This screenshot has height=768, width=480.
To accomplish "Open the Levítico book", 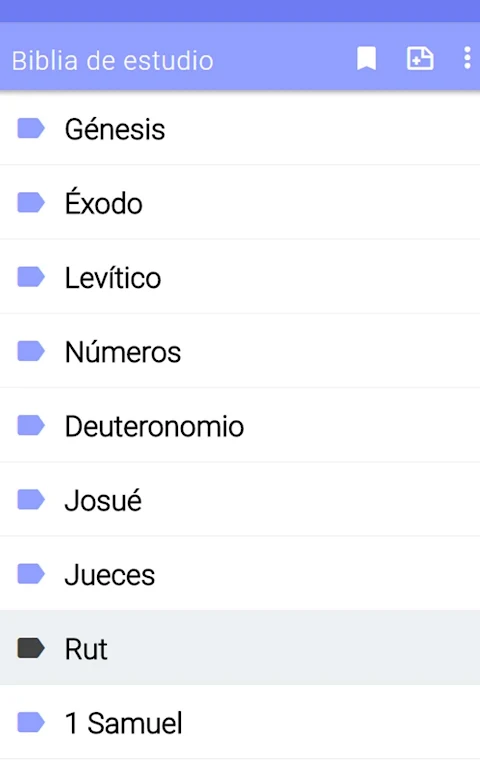I will (240, 277).
